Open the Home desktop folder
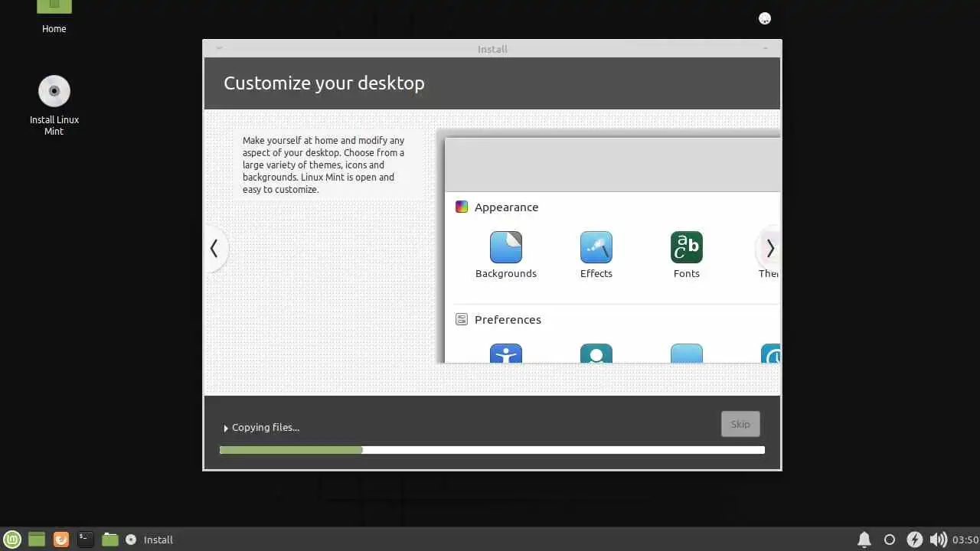Screen dimensions: 980x551 point(54,17)
